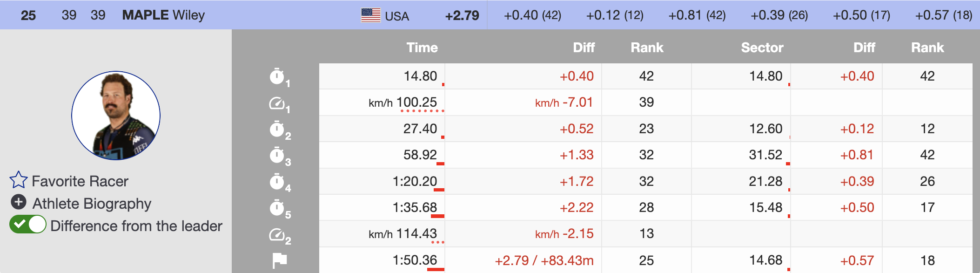Click the finish flag icon
980x273 pixels.
pyautogui.click(x=279, y=260)
